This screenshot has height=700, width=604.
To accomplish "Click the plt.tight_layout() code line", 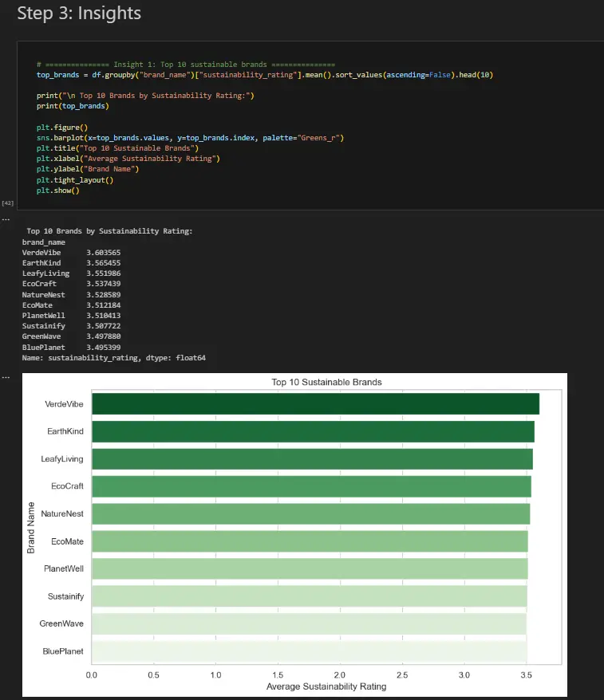I will (x=75, y=180).
